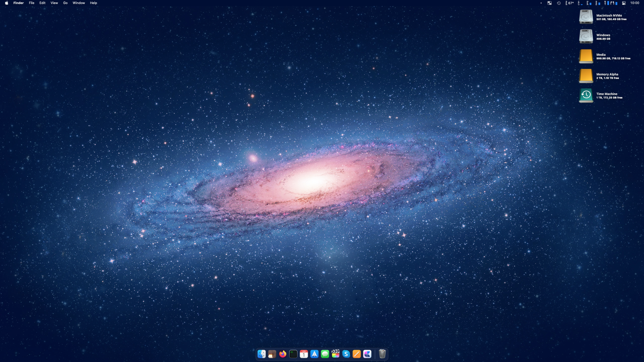Open Spark mail app in Dock
This screenshot has width=644, height=362.
point(314,354)
